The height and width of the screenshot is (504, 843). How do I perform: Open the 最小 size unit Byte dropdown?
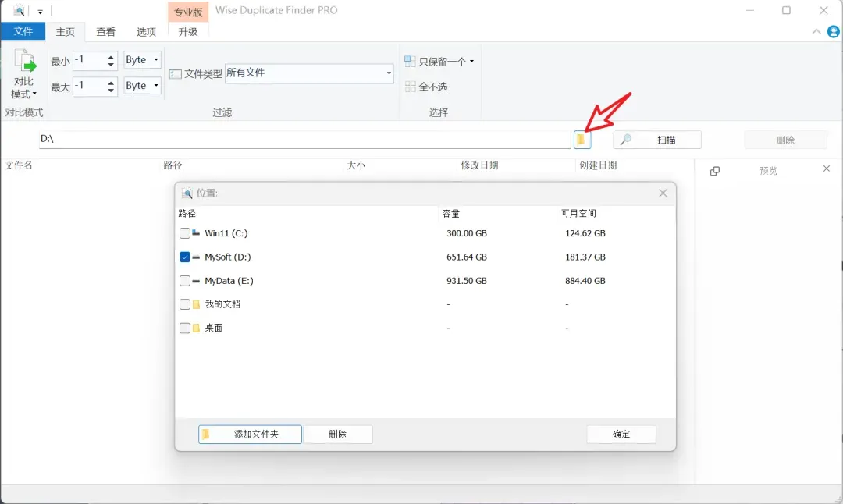(x=142, y=59)
